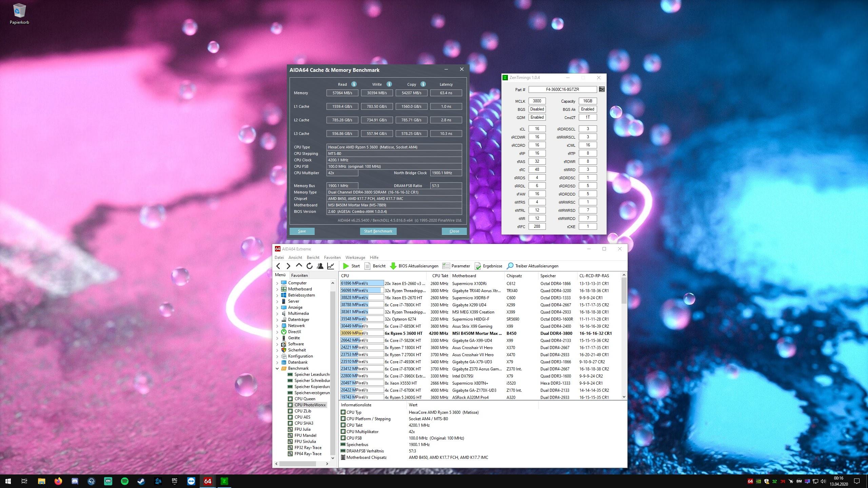Click the Start Benchmark button
The width and height of the screenshot is (868, 488).
coord(378,231)
